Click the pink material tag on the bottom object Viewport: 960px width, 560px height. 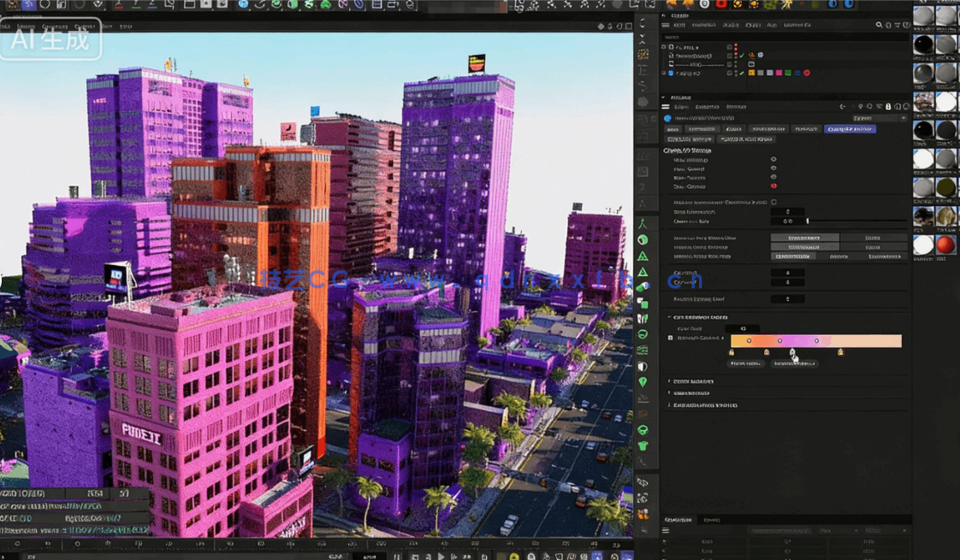779,72
